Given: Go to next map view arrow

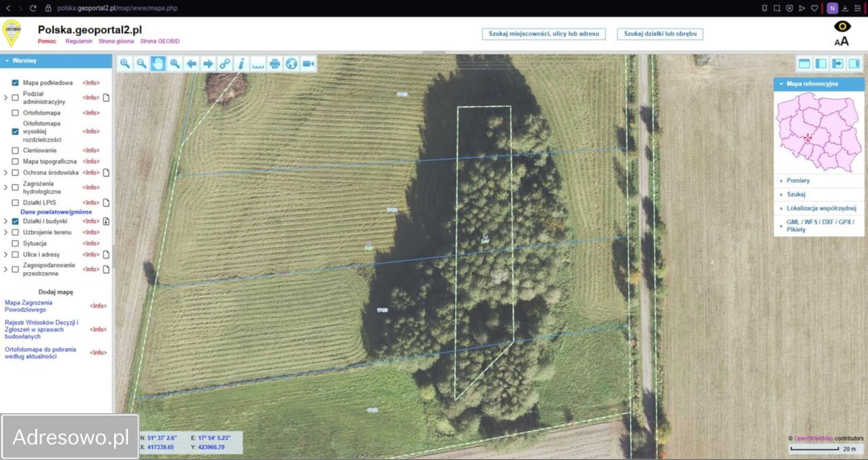Looking at the screenshot, I should (208, 64).
